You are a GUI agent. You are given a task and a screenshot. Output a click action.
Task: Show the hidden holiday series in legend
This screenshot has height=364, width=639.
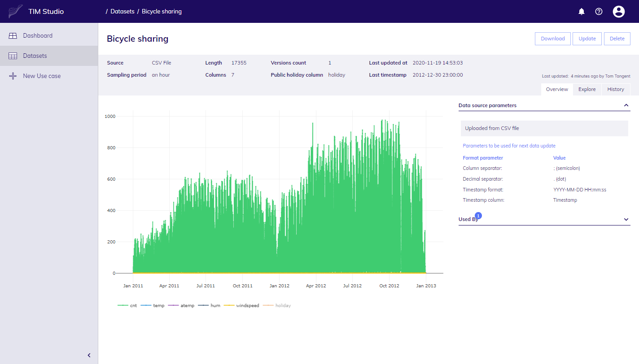coord(277,305)
